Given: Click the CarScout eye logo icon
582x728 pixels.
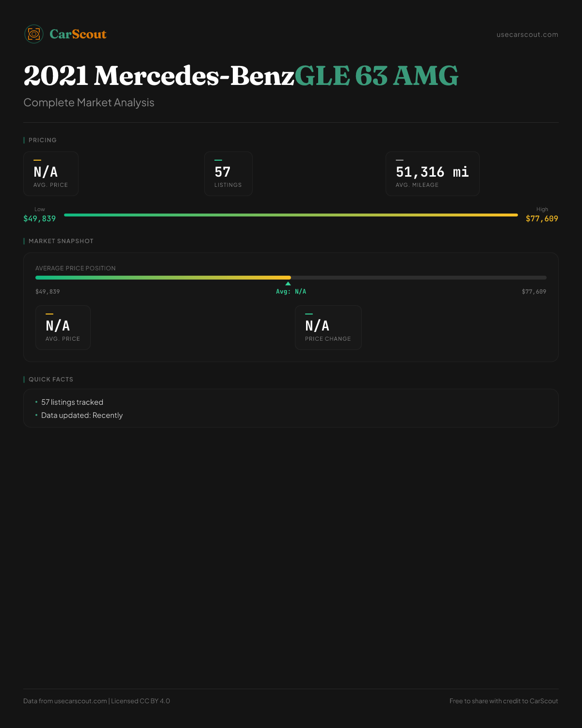Looking at the screenshot, I should 34,34.
